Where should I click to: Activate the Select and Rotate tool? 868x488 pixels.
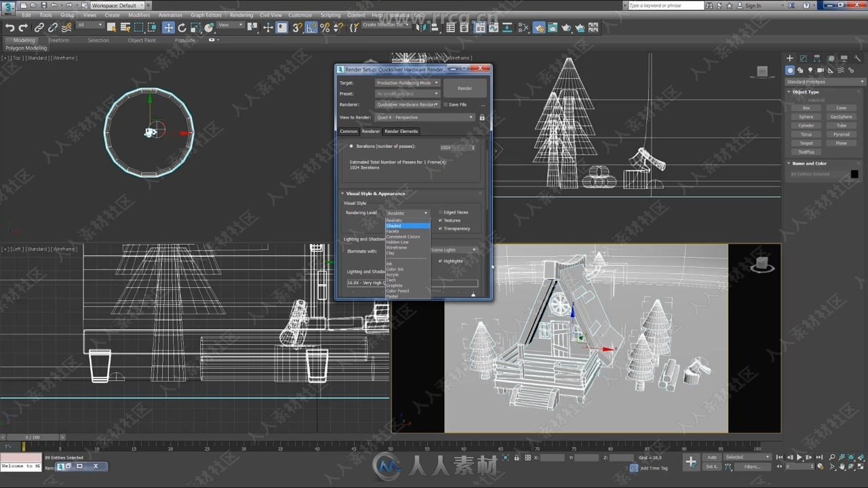[x=182, y=28]
